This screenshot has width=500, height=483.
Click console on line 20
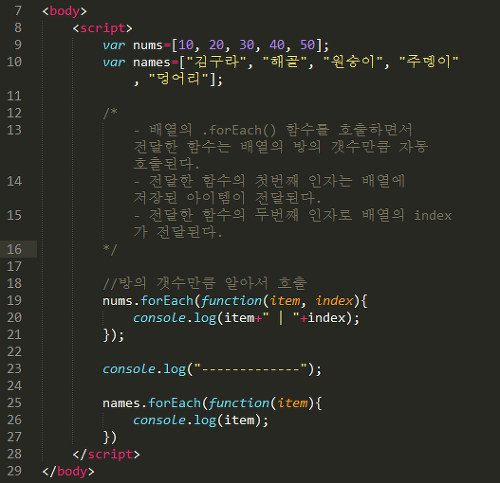point(159,318)
